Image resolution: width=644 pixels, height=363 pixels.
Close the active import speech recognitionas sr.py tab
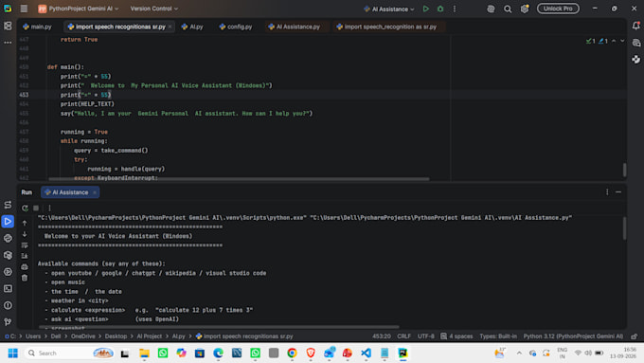pos(170,27)
